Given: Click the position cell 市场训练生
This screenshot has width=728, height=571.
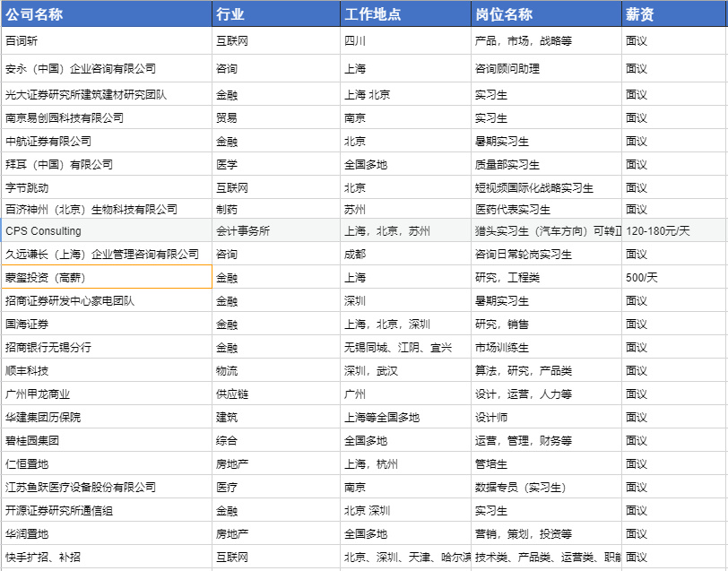Looking at the screenshot, I should 547,347.
